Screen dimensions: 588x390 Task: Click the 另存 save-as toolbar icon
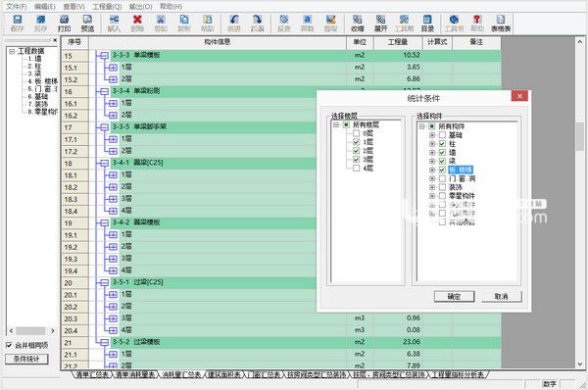coord(40,24)
